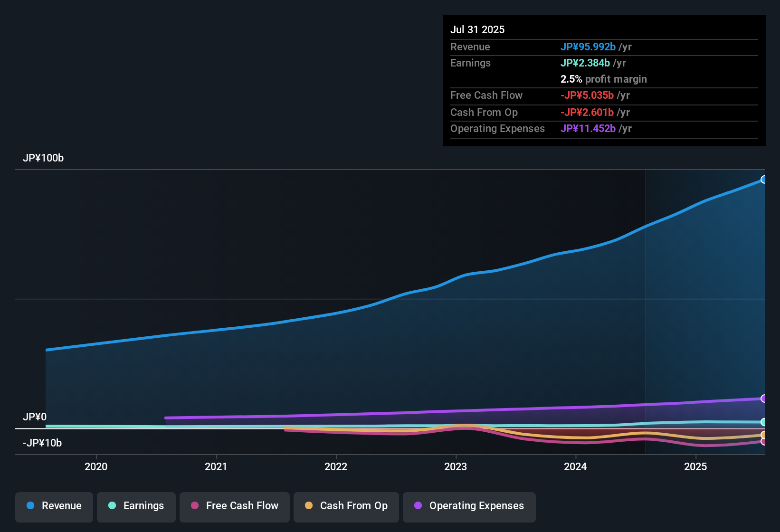Click the teal Earnings legend dot icon
The height and width of the screenshot is (532, 780).
(112, 506)
